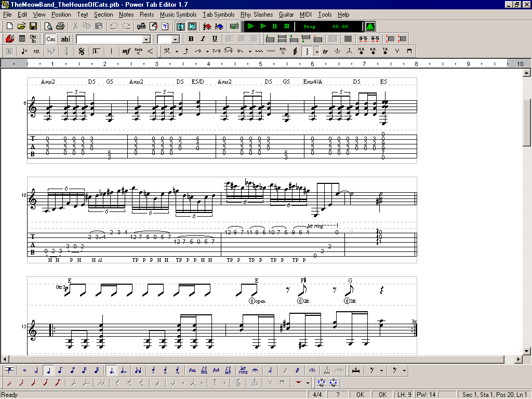Click the horizontal scrollbar track
This screenshot has width=532, height=399.
pos(258,359)
